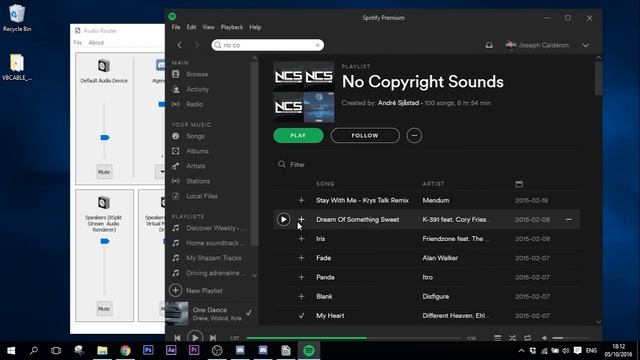Screen dimensions: 640x360
Task: Add Dream Of Something Sweet to your music
Action: tap(301, 219)
